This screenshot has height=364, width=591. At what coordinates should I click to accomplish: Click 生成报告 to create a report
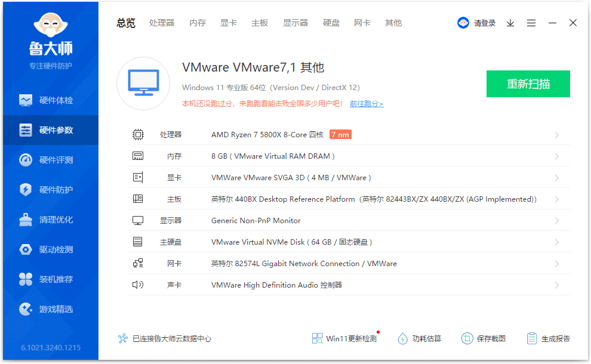[x=548, y=338]
